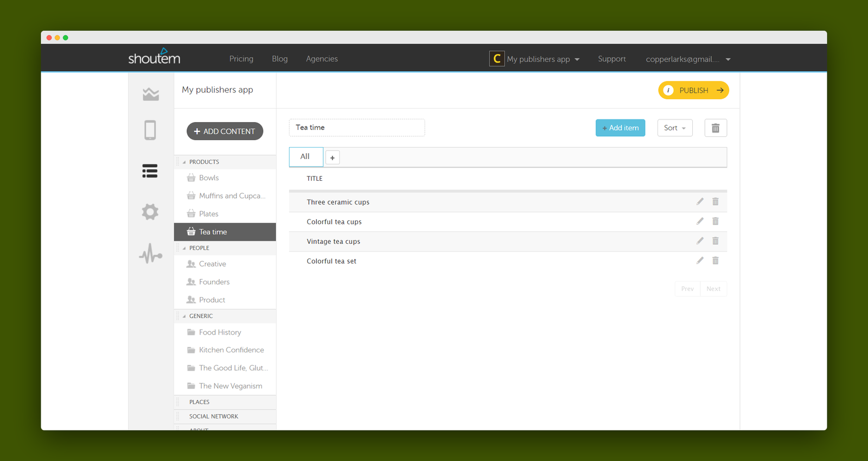Open the analytics pulse icon

(x=151, y=254)
